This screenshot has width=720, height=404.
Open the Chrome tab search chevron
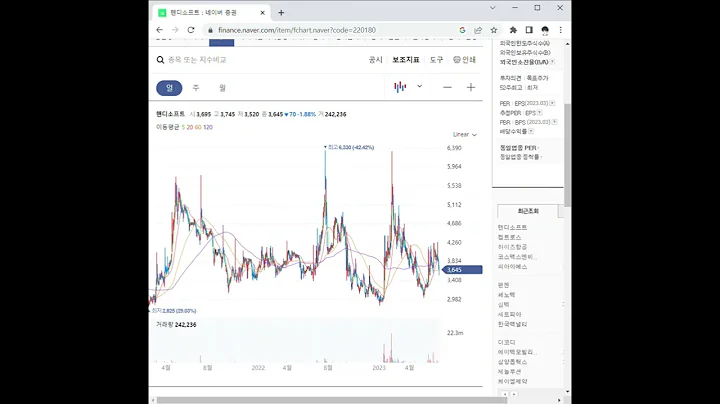coord(493,8)
